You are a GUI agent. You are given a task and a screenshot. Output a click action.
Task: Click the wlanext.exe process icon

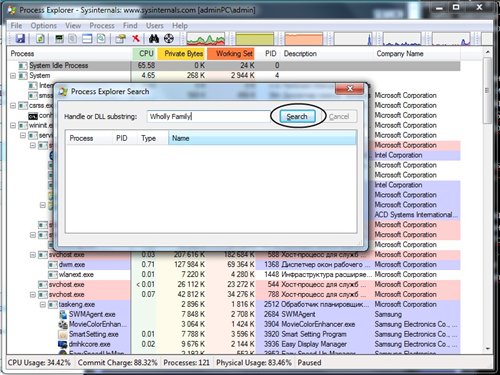[53, 275]
